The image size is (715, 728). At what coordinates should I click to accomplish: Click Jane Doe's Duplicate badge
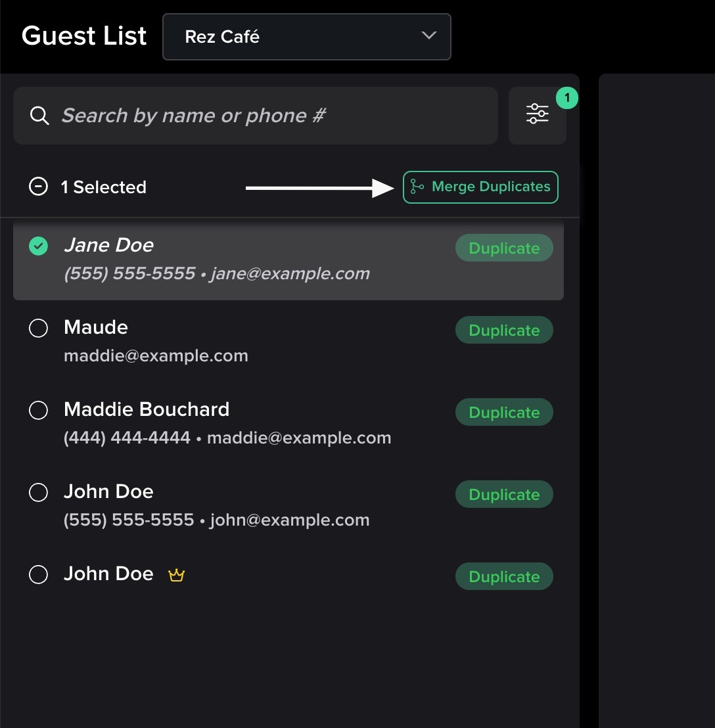pyautogui.click(x=504, y=248)
